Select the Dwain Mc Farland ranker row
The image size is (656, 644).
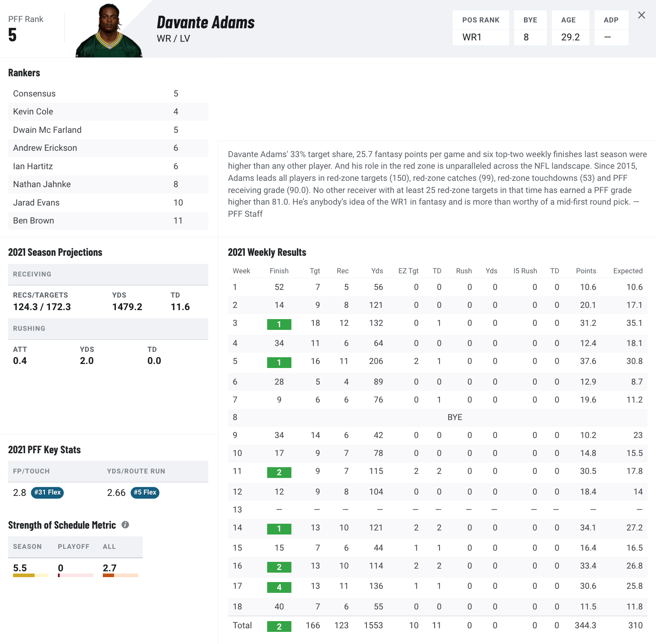click(x=108, y=130)
